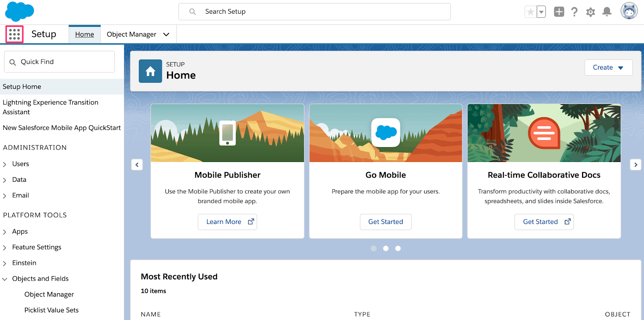Click Get Started on Real-time Collaborative Docs
The width and height of the screenshot is (644, 320).
544,222
